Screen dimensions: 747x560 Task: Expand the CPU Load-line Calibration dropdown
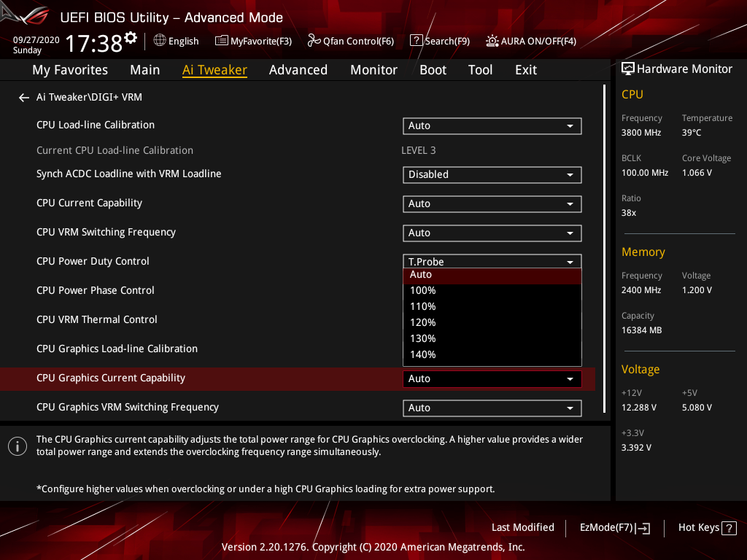(x=492, y=126)
